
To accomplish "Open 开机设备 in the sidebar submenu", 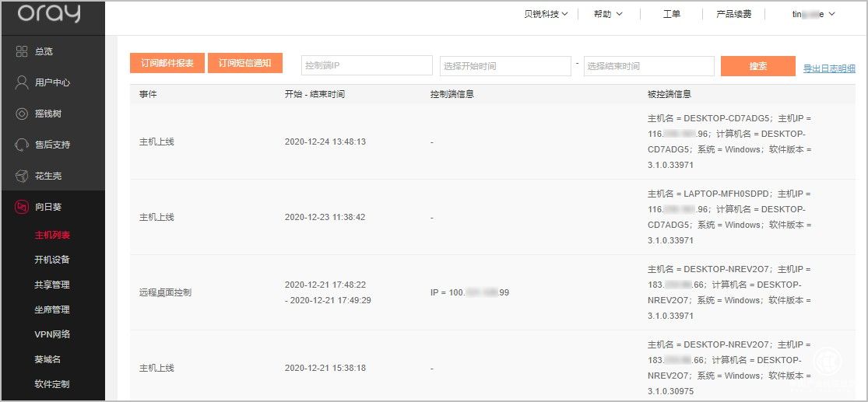I will 52,260.
